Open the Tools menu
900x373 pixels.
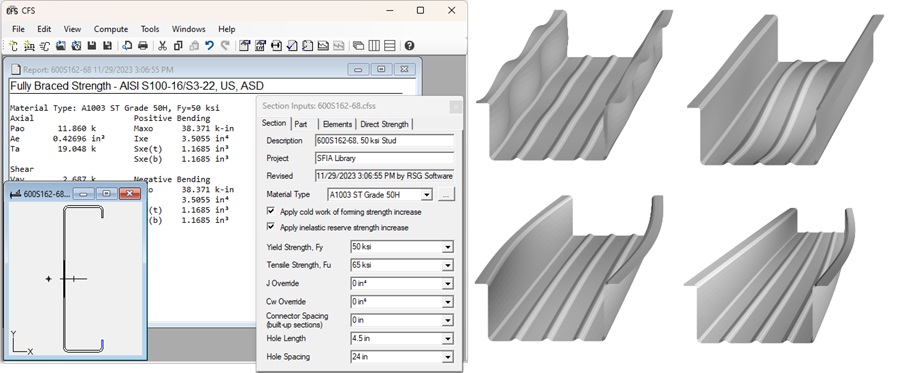point(150,29)
